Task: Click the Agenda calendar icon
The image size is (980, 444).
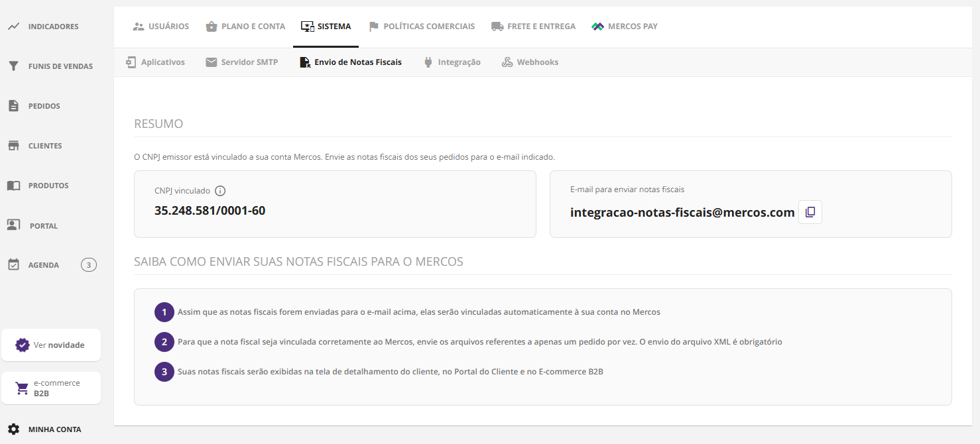Action: [x=13, y=265]
